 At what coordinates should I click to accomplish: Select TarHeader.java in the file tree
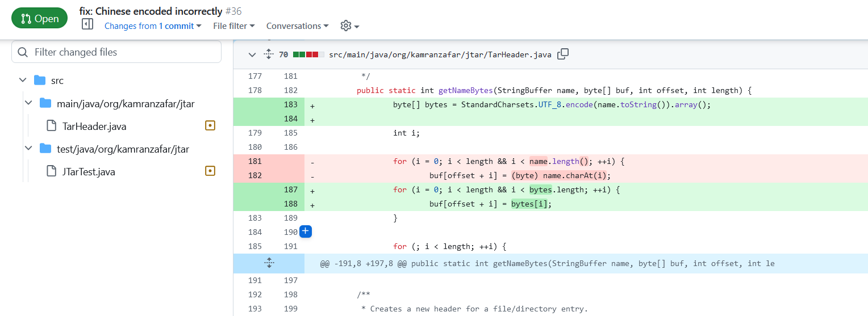[x=94, y=126]
